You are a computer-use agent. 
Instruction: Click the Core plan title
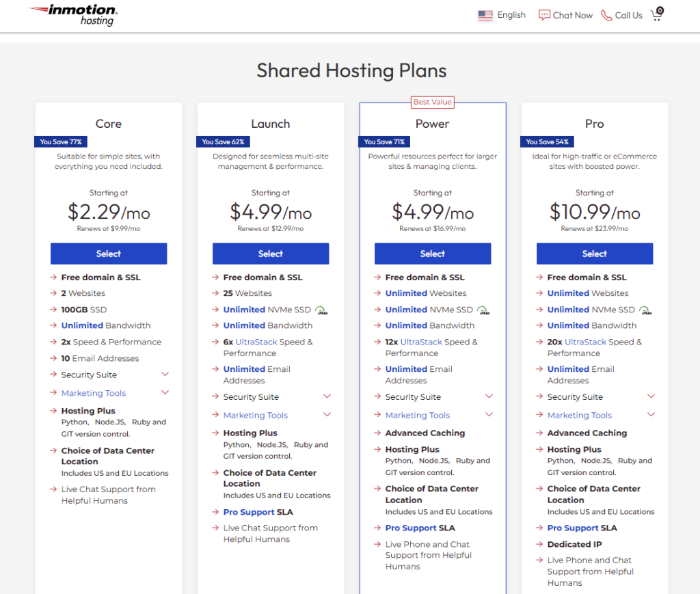(109, 124)
